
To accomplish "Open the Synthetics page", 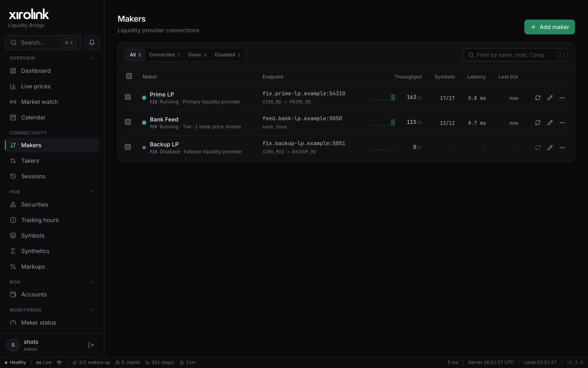I will 52,251.
